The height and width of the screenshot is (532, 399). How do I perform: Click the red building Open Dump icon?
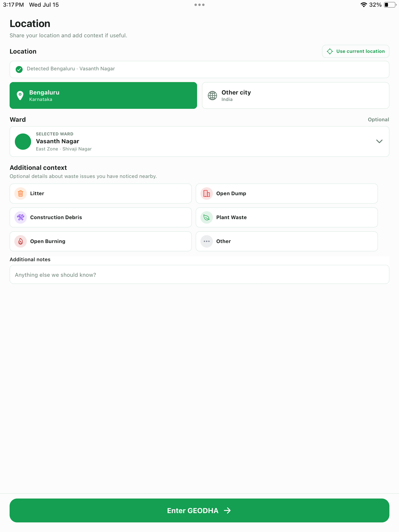pos(207,194)
